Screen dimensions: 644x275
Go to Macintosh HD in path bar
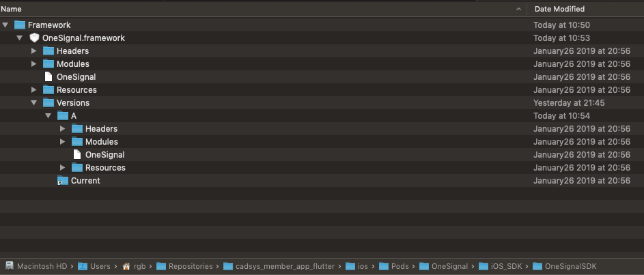(x=42, y=266)
